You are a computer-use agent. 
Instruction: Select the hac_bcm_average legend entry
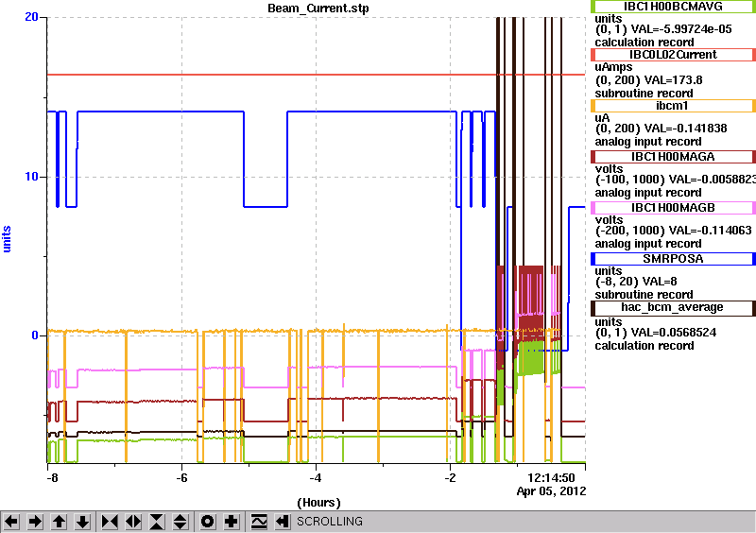(673, 308)
